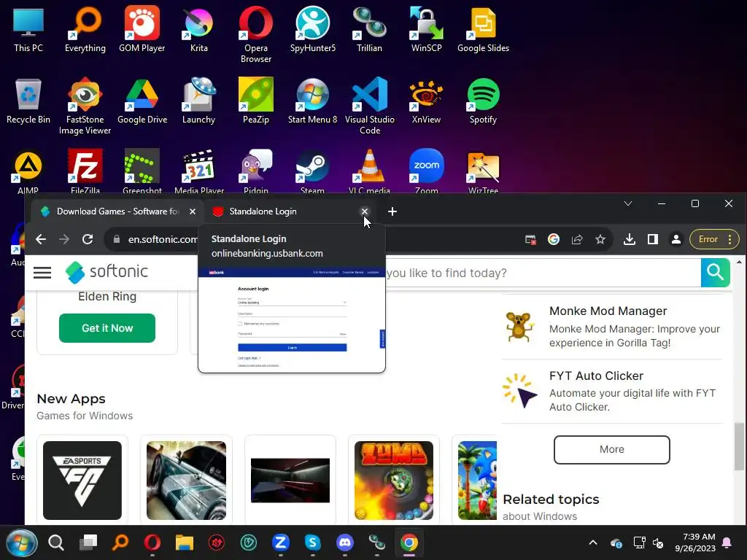The image size is (747, 560).
Task: Select the Recycle Bin icon
Action: (x=28, y=101)
